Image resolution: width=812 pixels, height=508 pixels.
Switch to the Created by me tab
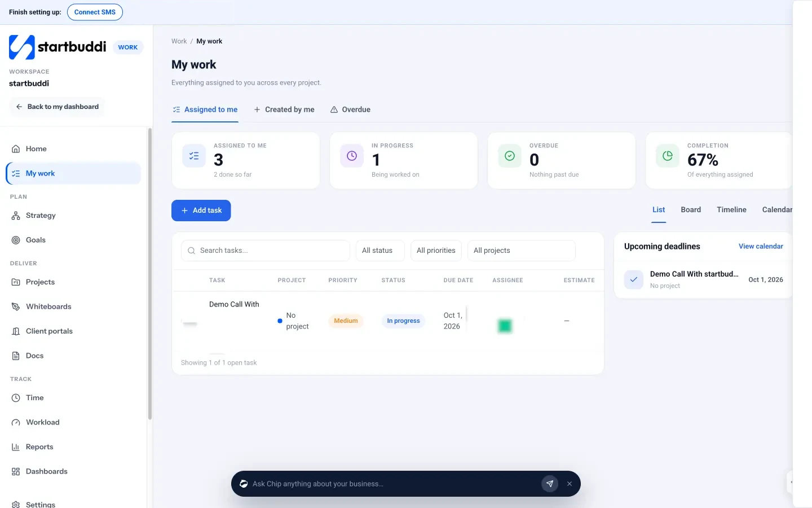click(x=284, y=110)
